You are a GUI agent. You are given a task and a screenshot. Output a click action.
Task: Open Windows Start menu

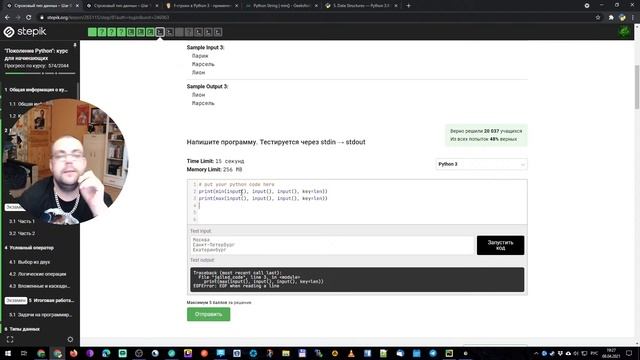click(8, 353)
